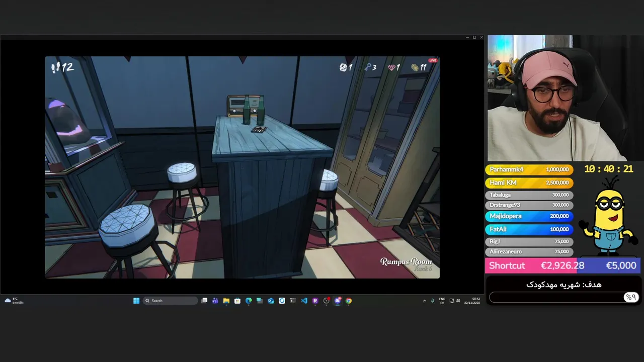
Task: Open the purple R app on the taskbar
Action: [x=315, y=301]
